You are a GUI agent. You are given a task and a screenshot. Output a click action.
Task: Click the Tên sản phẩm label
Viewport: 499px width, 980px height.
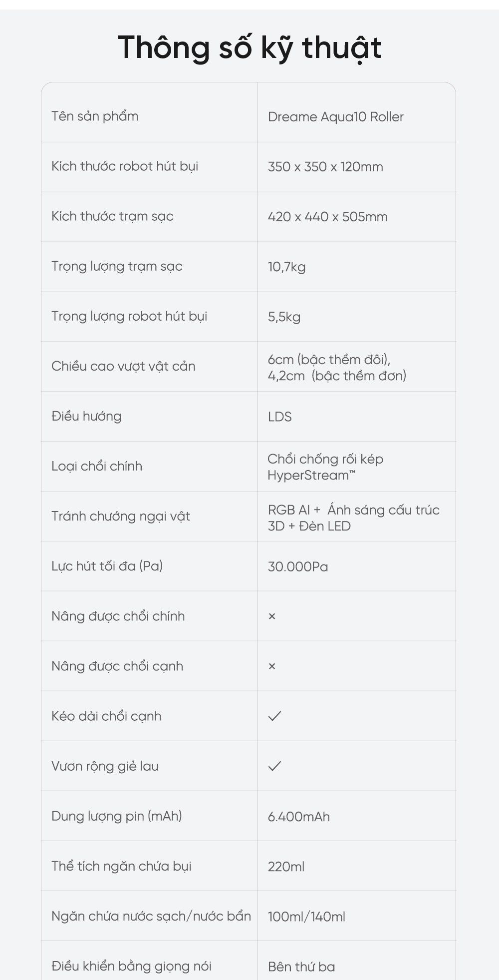pyautogui.click(x=95, y=116)
